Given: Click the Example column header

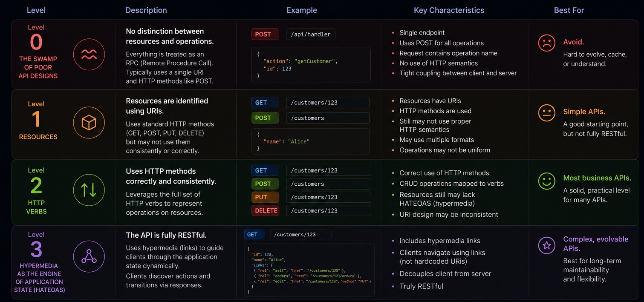Looking at the screenshot, I should 302,10.
